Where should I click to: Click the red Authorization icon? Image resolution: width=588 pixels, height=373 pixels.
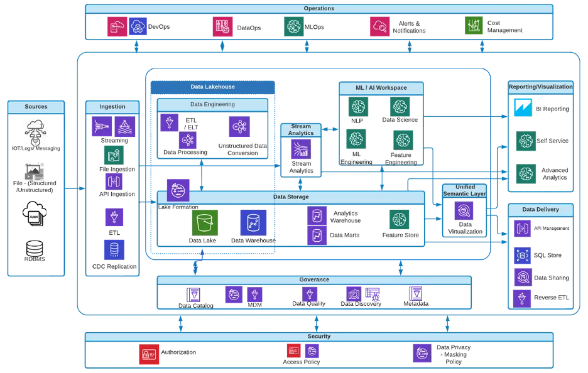pyautogui.click(x=149, y=354)
